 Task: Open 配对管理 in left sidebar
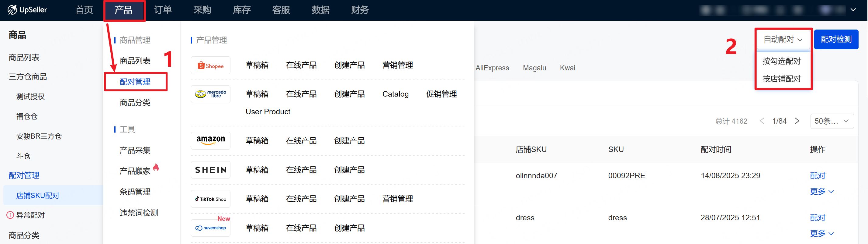click(24, 175)
